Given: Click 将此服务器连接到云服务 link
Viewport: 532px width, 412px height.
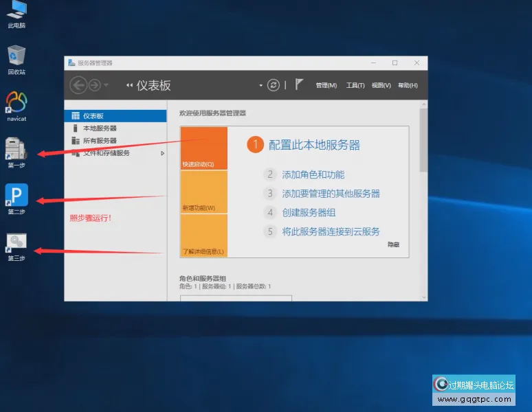Looking at the screenshot, I should 331,231.
